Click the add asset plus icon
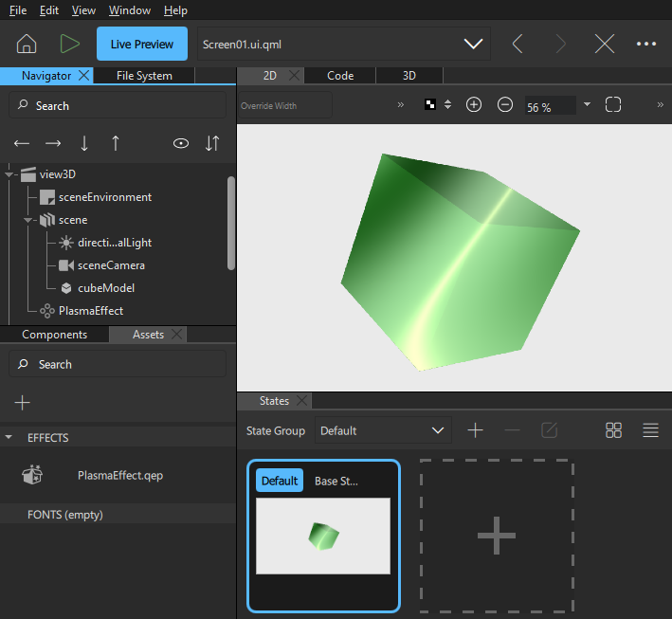 [x=23, y=403]
